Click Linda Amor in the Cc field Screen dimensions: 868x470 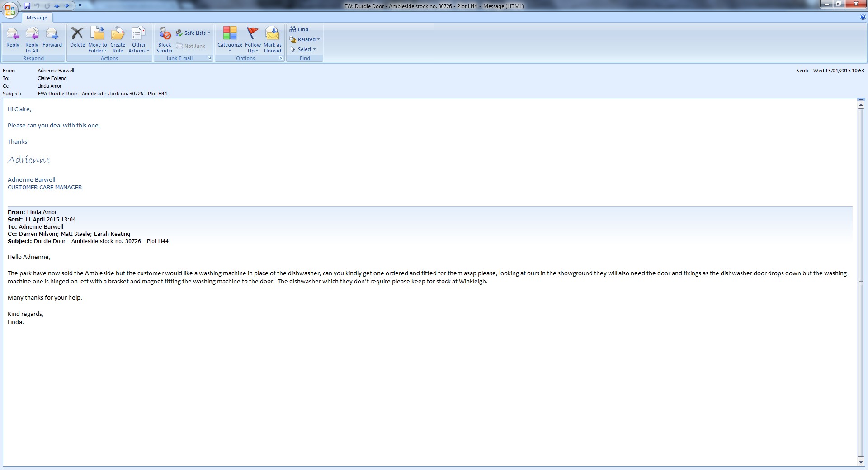pos(49,86)
